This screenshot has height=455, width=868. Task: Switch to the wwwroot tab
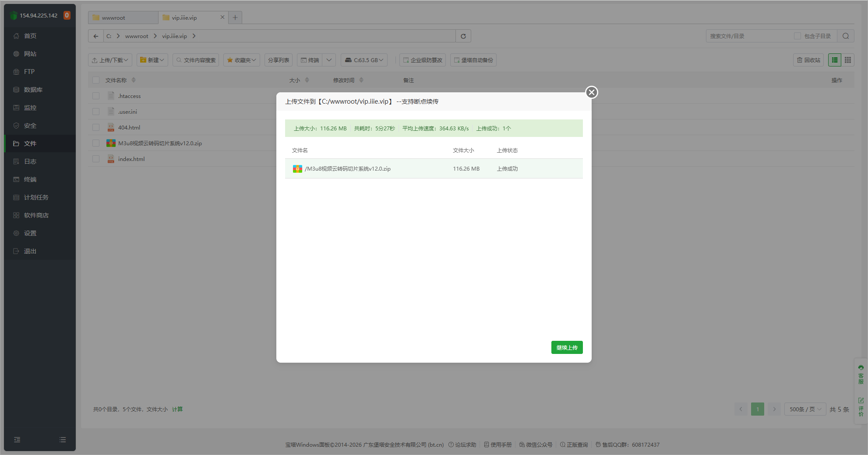(x=123, y=18)
